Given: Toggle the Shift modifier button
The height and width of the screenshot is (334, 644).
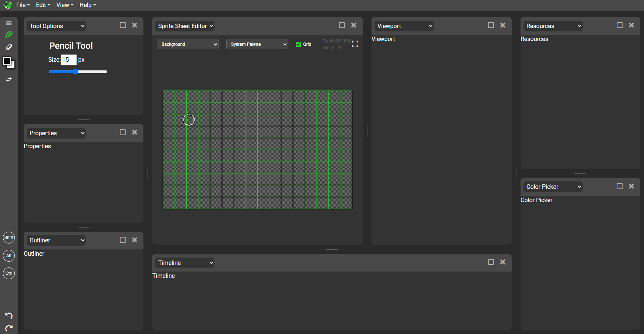Looking at the screenshot, I should (x=9, y=238).
